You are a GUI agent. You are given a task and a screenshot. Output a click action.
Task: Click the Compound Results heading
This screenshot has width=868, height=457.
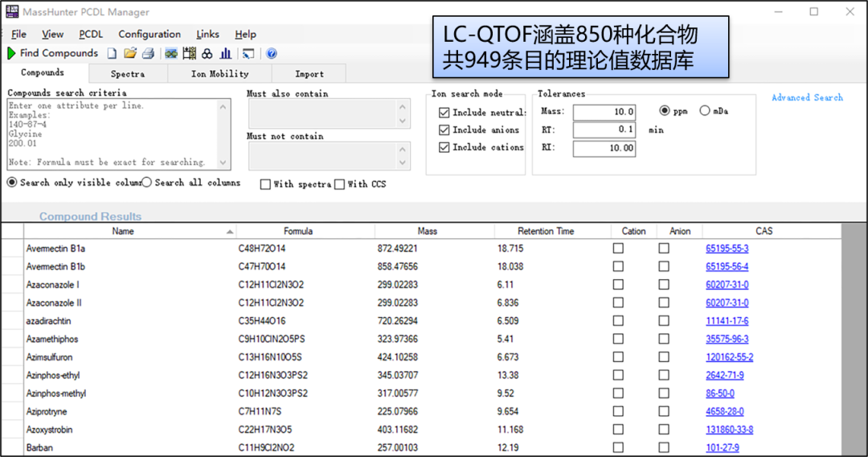pyautogui.click(x=90, y=216)
